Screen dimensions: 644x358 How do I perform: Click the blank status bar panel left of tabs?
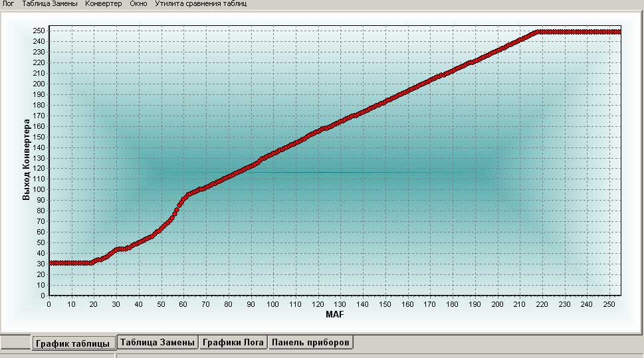15,343
